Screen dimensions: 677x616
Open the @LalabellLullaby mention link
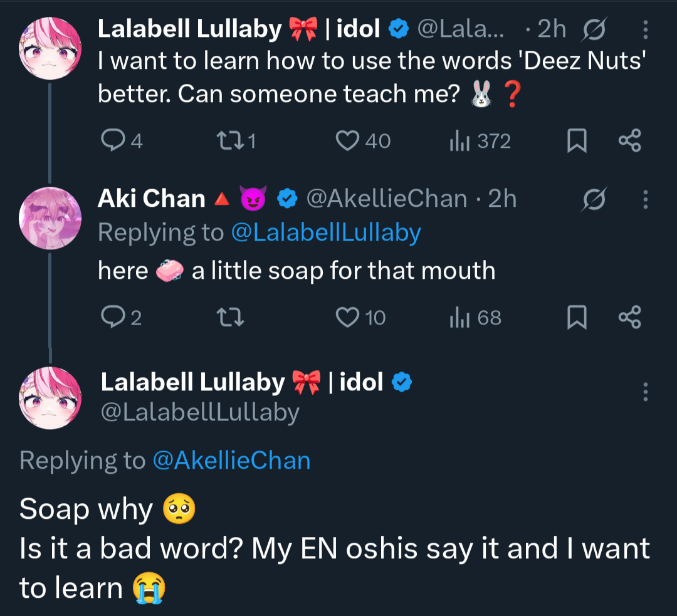(x=326, y=232)
